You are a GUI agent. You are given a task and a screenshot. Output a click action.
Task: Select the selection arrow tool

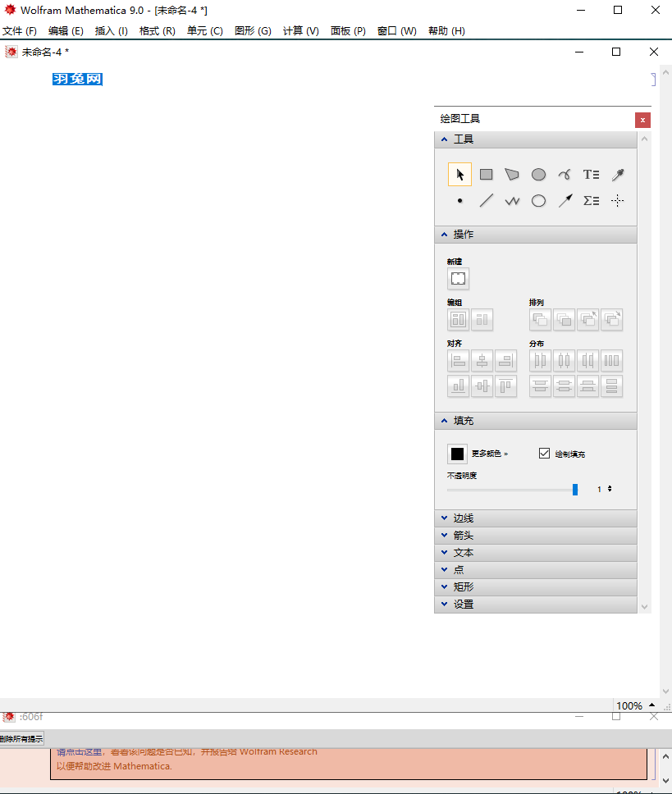tap(459, 174)
